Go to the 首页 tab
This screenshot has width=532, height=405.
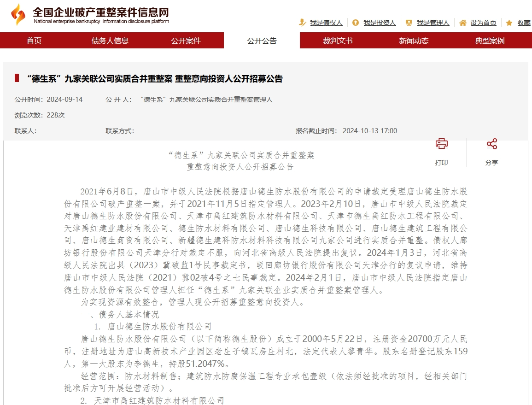(x=34, y=41)
